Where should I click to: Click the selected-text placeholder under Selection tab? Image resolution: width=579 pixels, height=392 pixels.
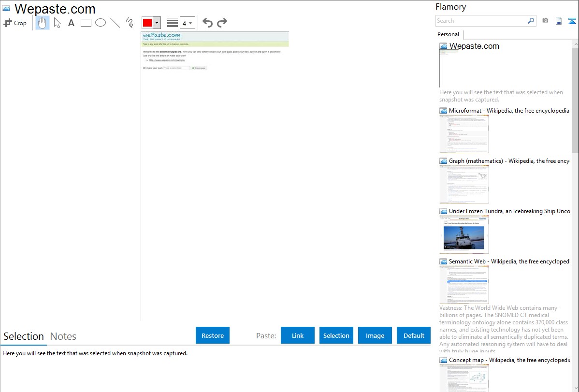coord(95,353)
